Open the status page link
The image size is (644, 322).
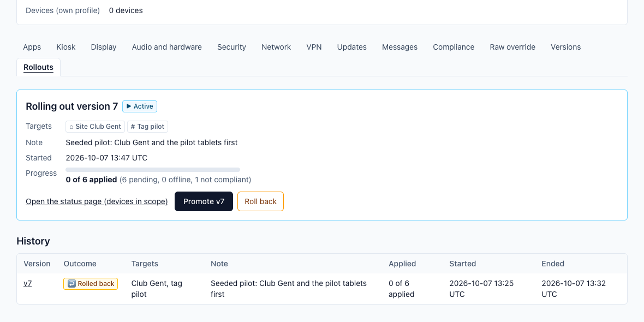coord(97,201)
